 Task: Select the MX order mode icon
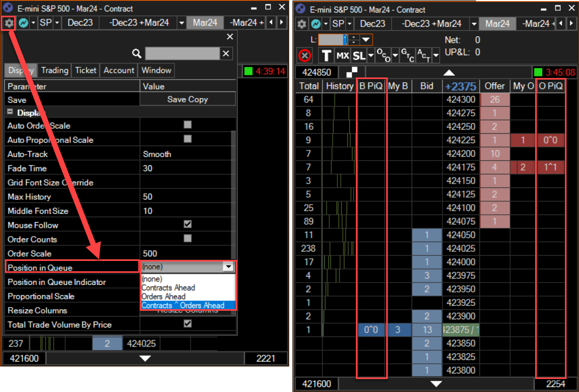click(343, 55)
